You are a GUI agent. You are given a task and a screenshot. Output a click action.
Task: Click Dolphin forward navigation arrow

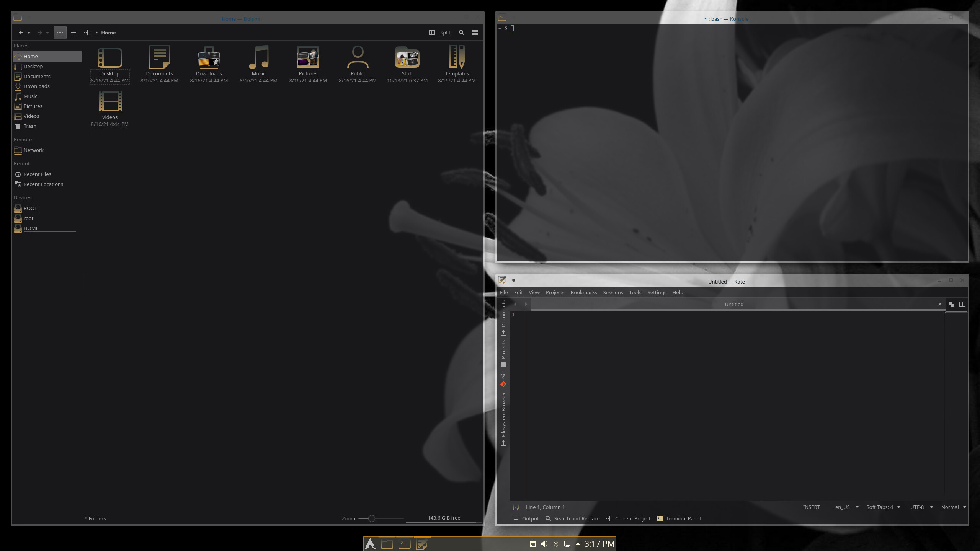[x=39, y=33]
